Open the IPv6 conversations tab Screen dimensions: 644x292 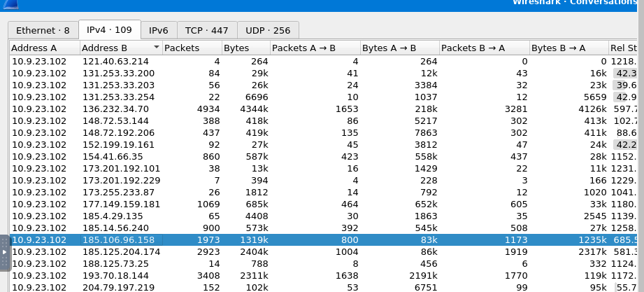158,30
